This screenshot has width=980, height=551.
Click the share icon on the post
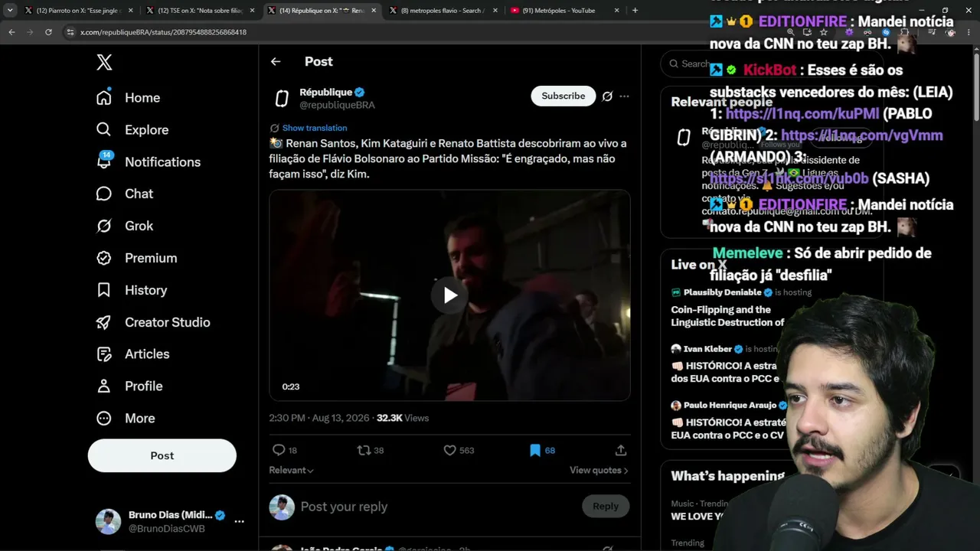pyautogui.click(x=621, y=450)
